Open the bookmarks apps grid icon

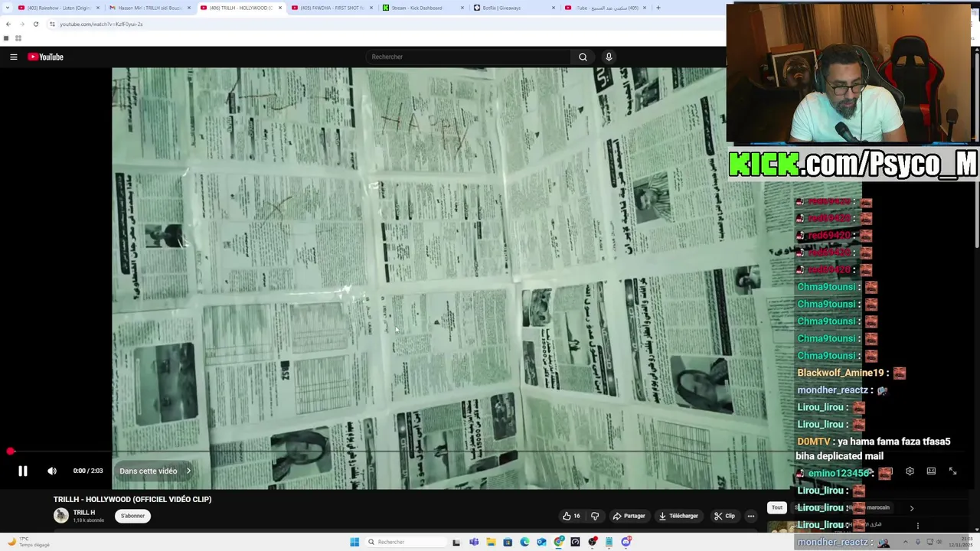[x=18, y=38]
